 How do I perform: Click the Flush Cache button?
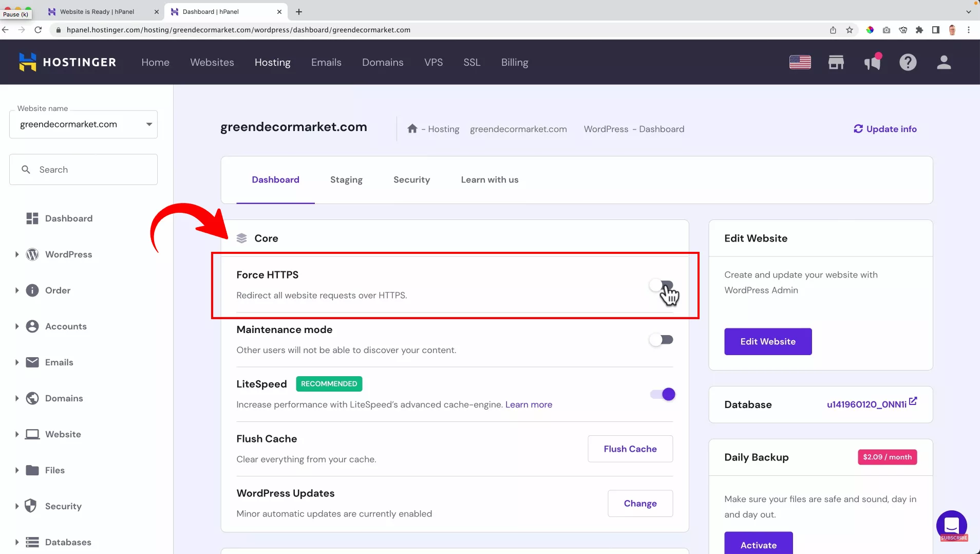click(x=630, y=449)
